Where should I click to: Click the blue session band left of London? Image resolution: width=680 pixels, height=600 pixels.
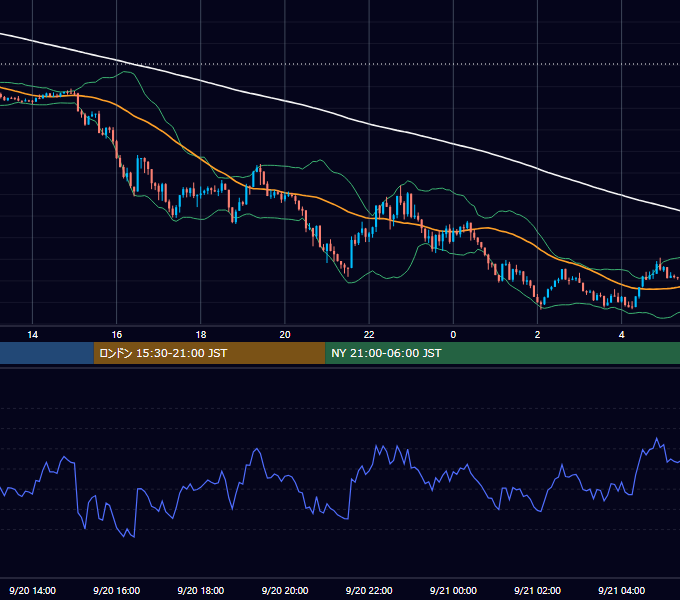pyautogui.click(x=47, y=353)
